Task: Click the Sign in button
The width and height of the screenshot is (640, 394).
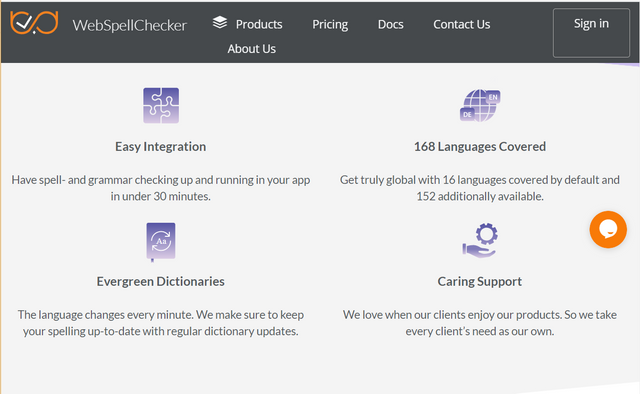Action: pyautogui.click(x=591, y=33)
